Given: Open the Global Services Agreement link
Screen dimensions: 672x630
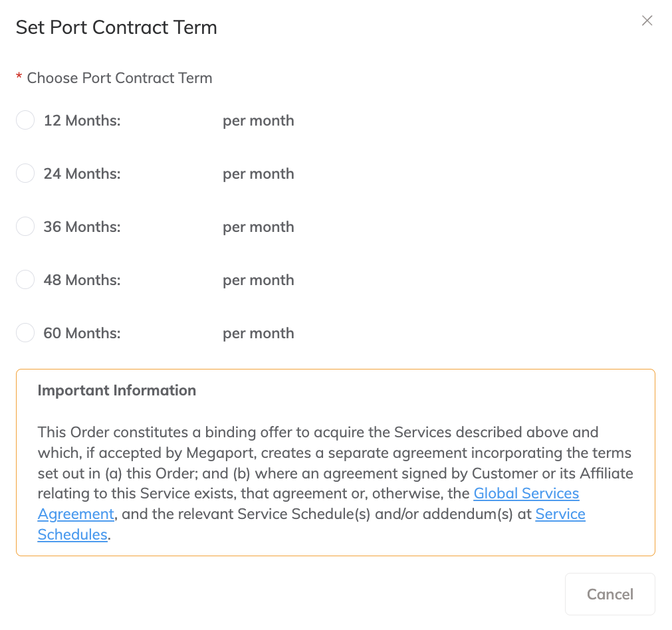Looking at the screenshot, I should click(526, 493).
